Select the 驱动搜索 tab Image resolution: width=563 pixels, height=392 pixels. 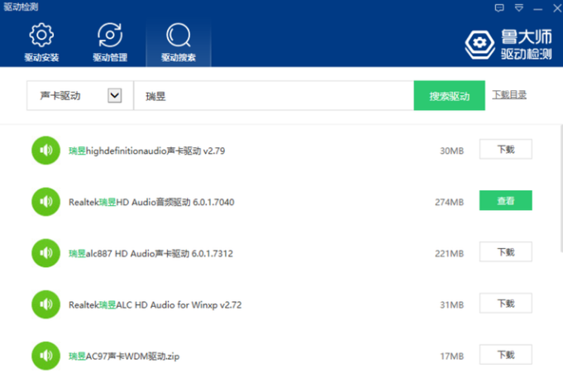[179, 42]
